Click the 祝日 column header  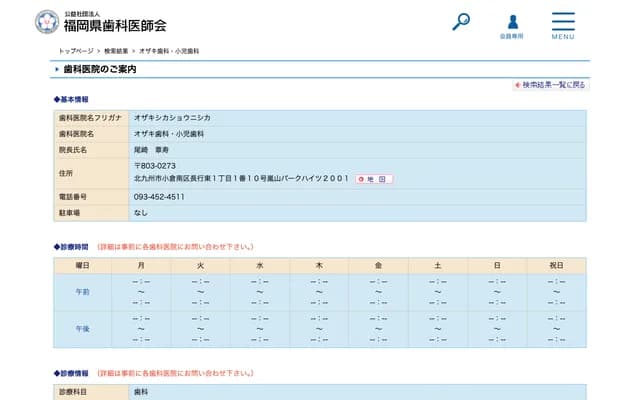557,266
